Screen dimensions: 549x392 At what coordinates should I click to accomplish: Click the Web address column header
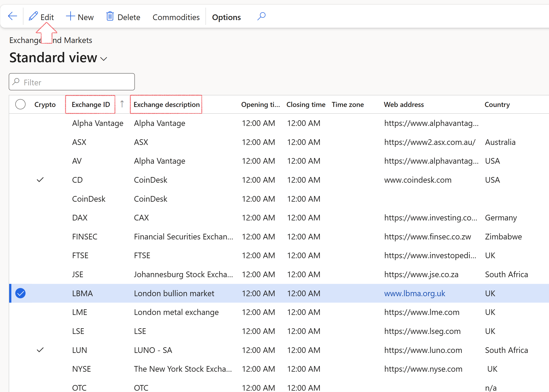click(403, 105)
